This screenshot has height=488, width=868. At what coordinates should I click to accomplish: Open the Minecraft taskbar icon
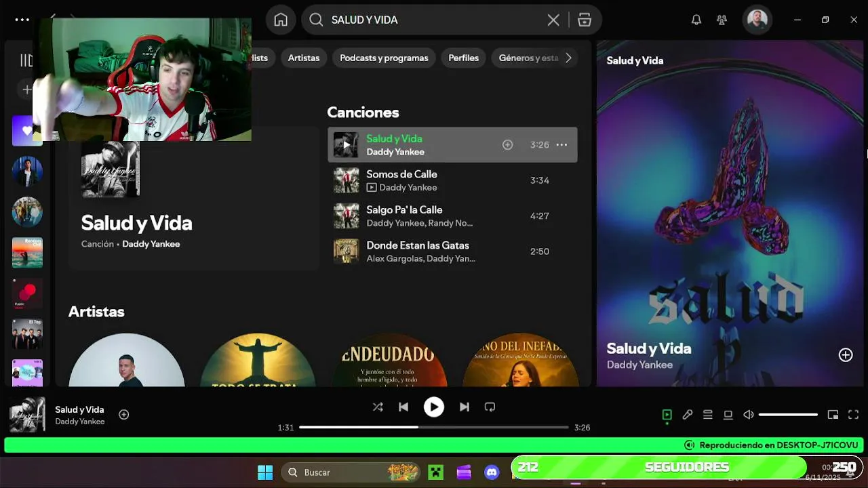[x=435, y=472]
